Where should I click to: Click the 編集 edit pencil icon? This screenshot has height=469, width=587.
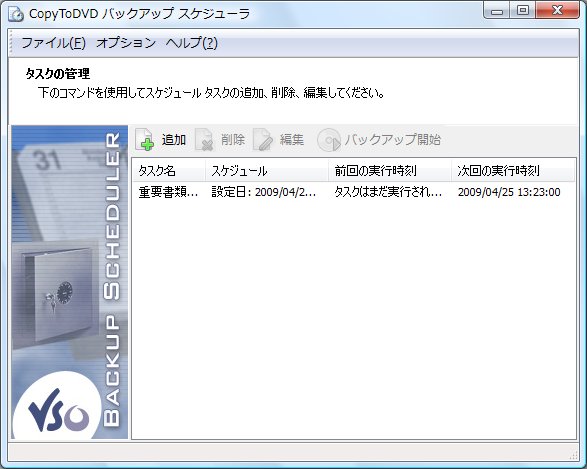264,140
